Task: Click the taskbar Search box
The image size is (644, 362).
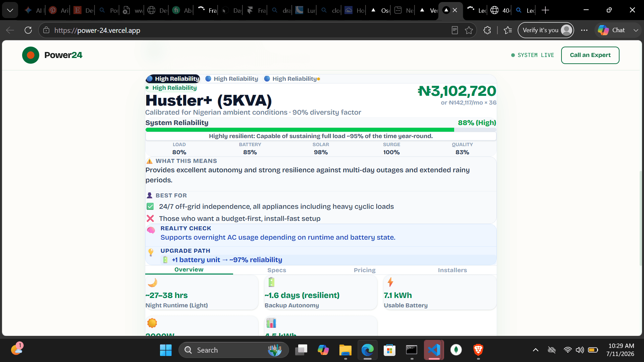Action: tap(234, 350)
